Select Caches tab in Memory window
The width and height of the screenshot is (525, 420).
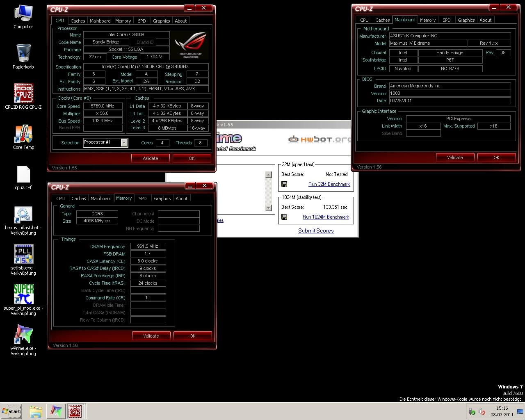pyautogui.click(x=78, y=199)
